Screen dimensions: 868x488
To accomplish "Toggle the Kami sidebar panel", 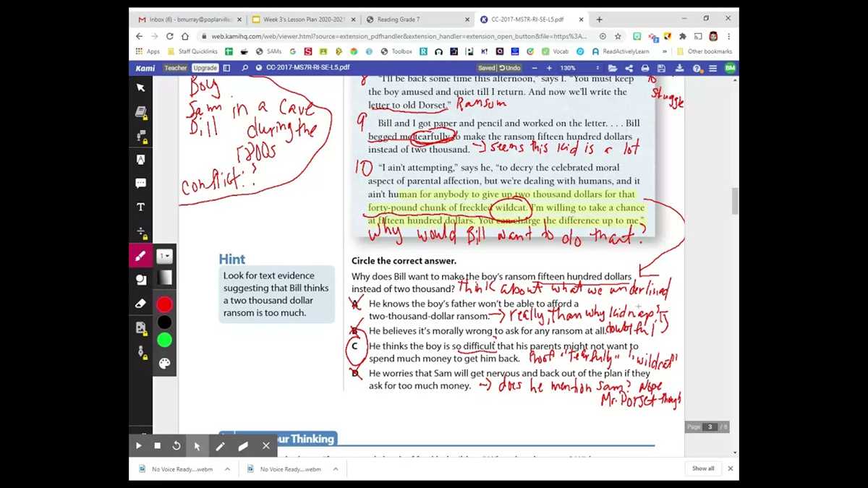I will pyautogui.click(x=226, y=68).
